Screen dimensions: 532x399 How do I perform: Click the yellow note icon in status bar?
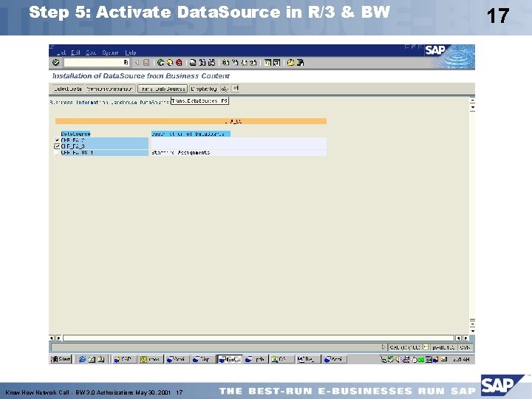pos(426,347)
